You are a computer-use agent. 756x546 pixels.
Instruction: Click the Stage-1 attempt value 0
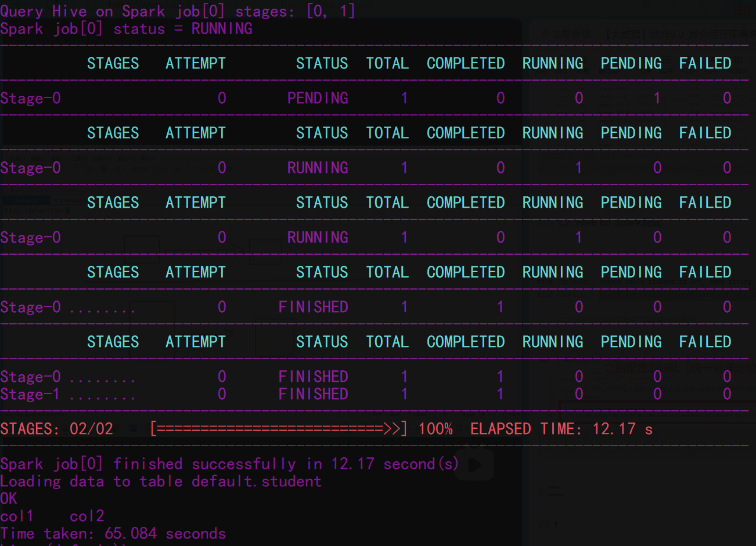(222, 394)
